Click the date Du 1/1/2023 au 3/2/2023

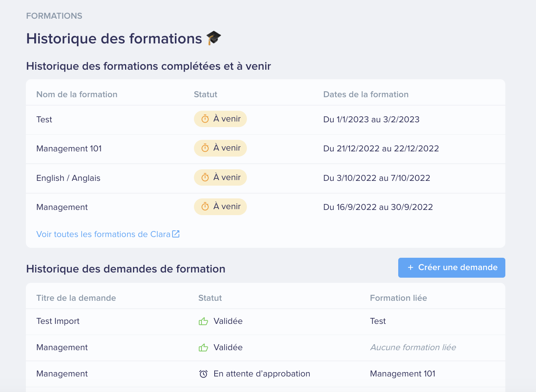click(x=371, y=120)
